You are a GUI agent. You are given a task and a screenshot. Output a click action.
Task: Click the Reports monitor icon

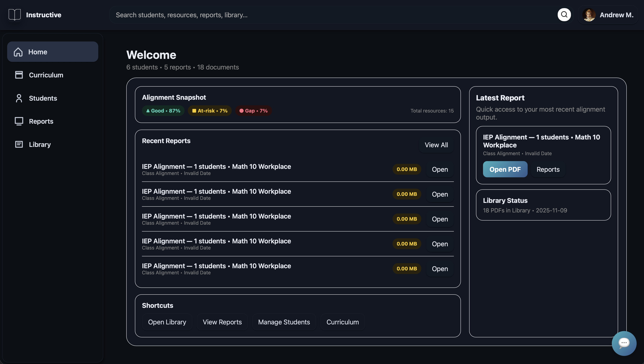pyautogui.click(x=19, y=121)
